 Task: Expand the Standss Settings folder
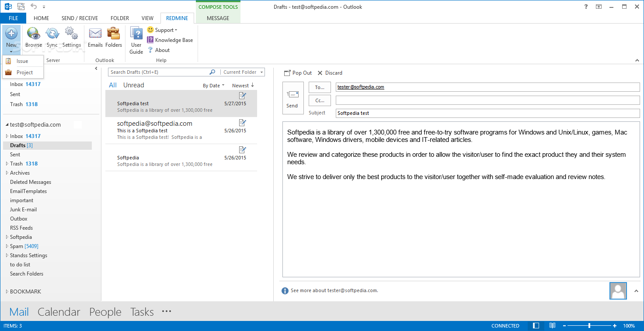click(7, 255)
